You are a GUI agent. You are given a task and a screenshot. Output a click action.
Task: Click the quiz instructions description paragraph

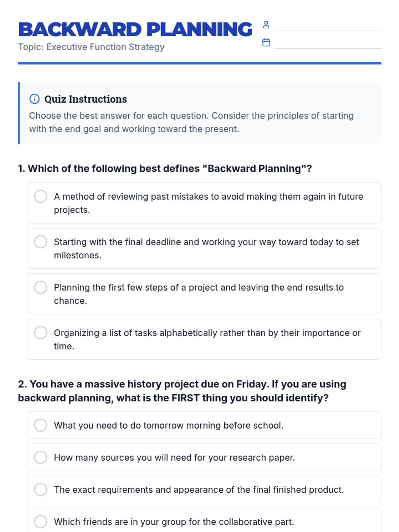pyautogui.click(x=191, y=122)
